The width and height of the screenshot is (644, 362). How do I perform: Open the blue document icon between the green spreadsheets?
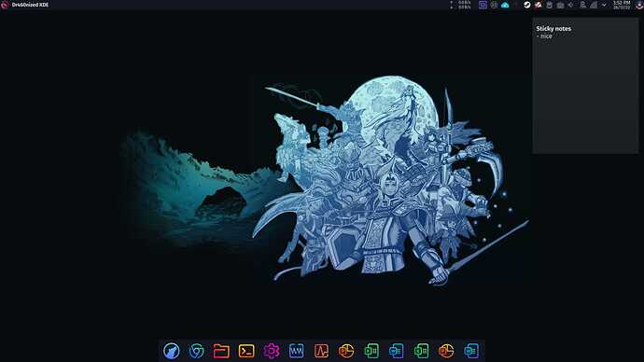point(397,351)
